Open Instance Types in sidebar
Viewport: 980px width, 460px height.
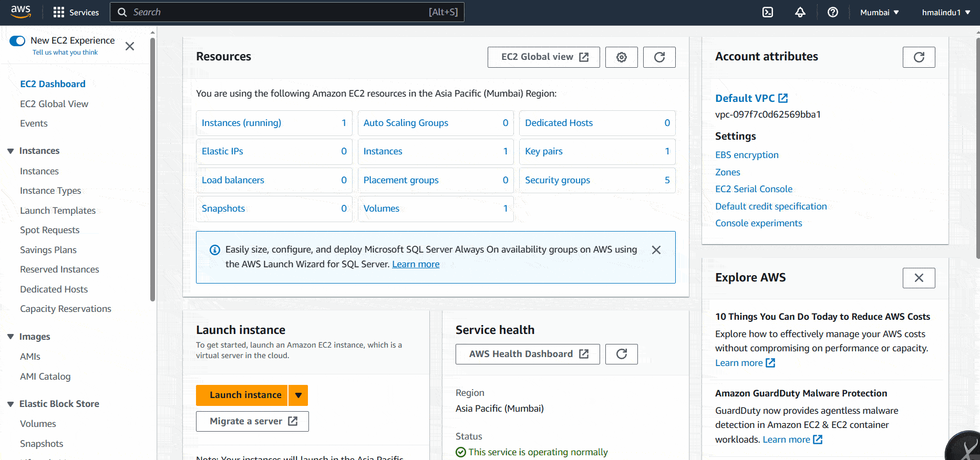click(x=50, y=191)
